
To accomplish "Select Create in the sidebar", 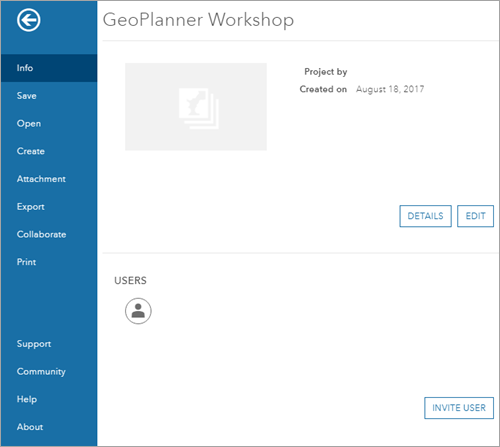I will click(49, 151).
